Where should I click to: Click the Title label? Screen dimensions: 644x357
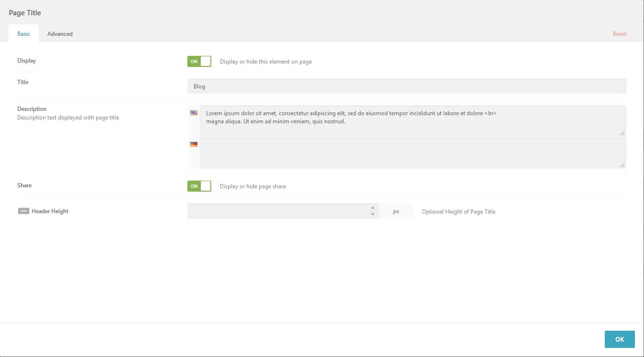22,82
